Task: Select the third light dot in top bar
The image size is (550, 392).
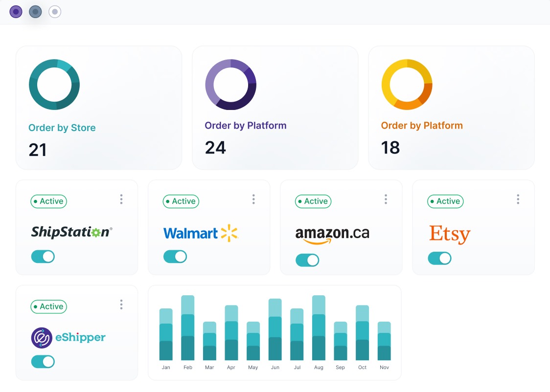Action: tap(55, 12)
